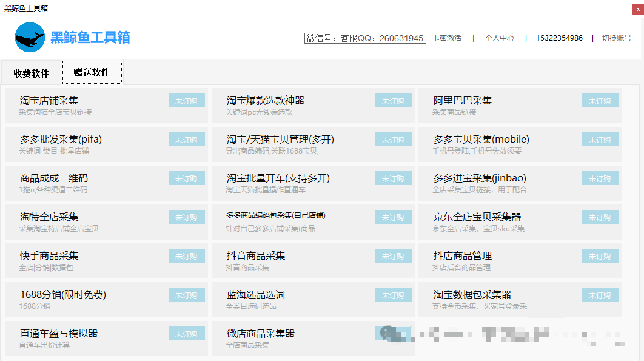644x361 pixels.
Task: Click 未订购 for 1688分销(限时免费)
Action: click(x=186, y=295)
